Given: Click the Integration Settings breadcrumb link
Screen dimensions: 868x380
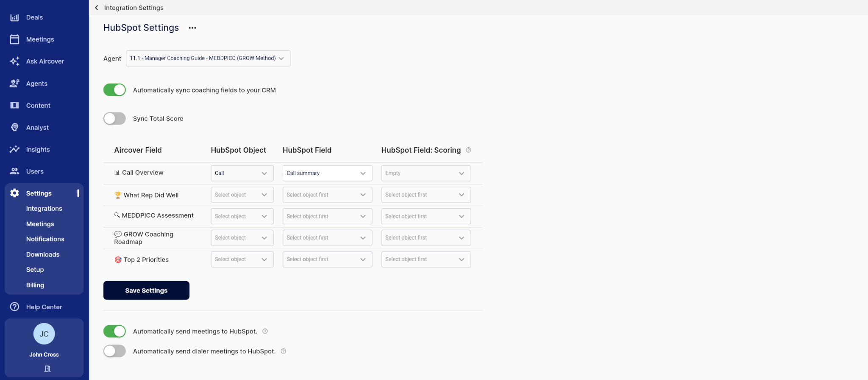Looking at the screenshot, I should tap(134, 8).
